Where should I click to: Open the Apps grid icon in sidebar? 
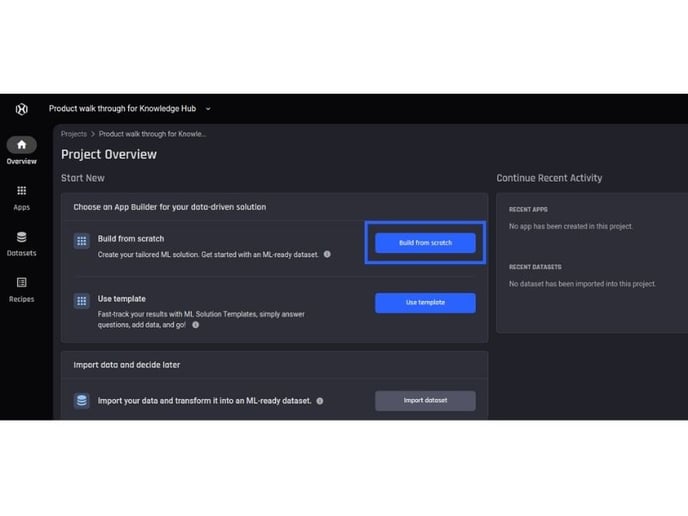coord(22,190)
